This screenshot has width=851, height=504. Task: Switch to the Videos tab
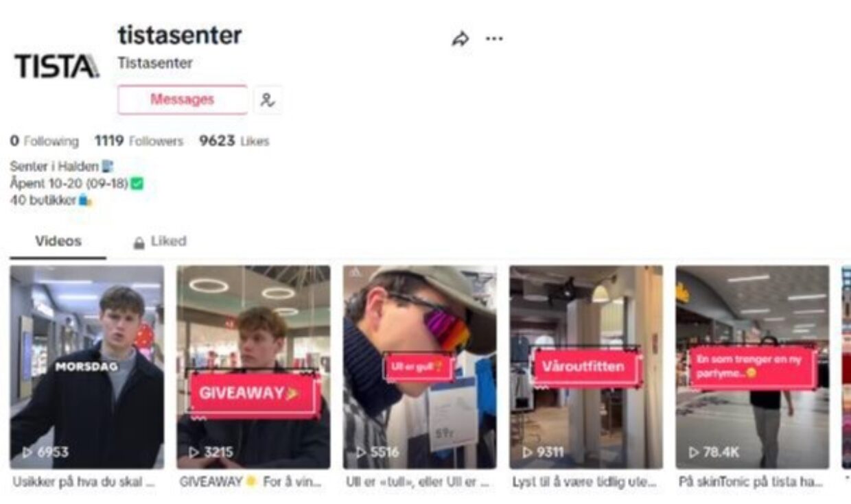tap(58, 241)
